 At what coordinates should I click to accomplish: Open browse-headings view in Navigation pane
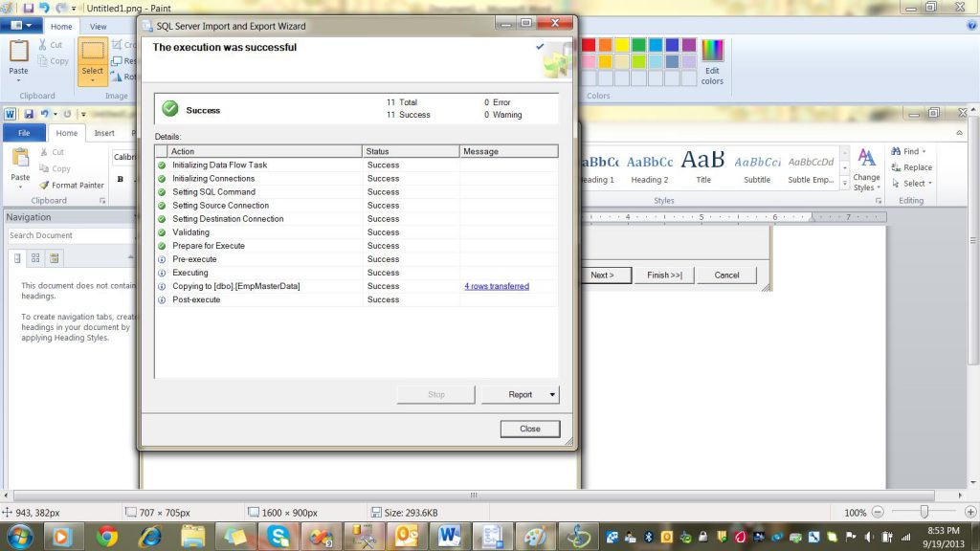tap(17, 258)
